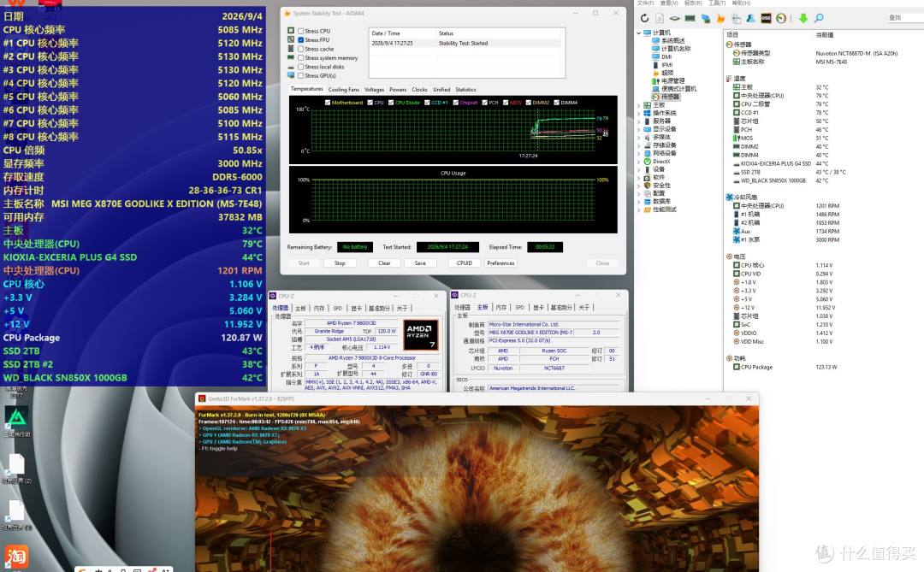
Task: Open SPD tab in right CPU-Z window
Action: click(x=519, y=308)
